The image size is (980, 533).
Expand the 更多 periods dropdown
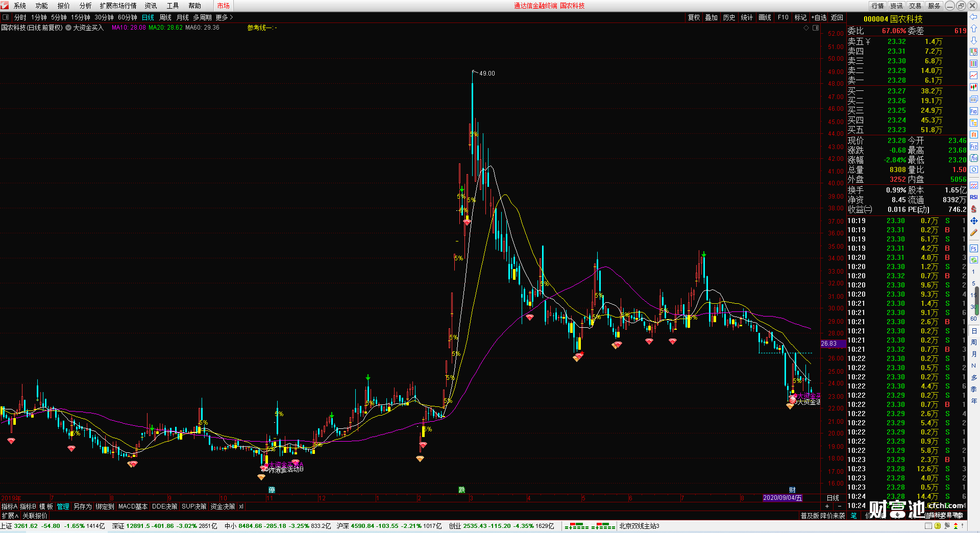(x=224, y=17)
